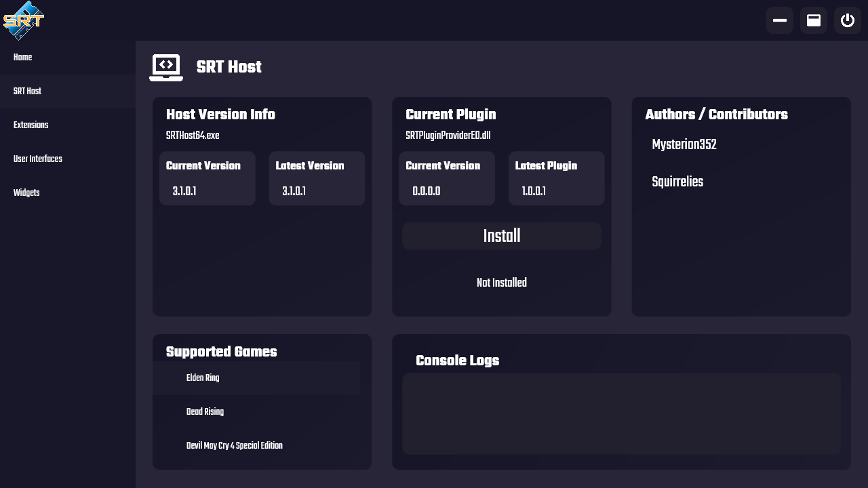868x488 pixels.
Task: Open the Extensions page
Action: tap(68, 125)
